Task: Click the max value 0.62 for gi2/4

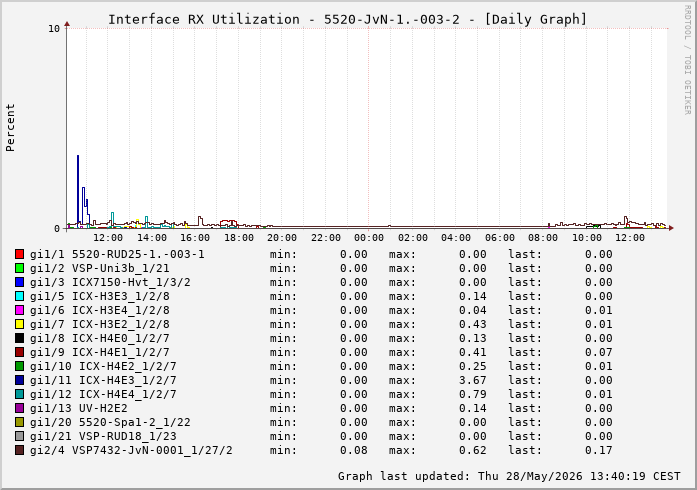Action: (473, 450)
